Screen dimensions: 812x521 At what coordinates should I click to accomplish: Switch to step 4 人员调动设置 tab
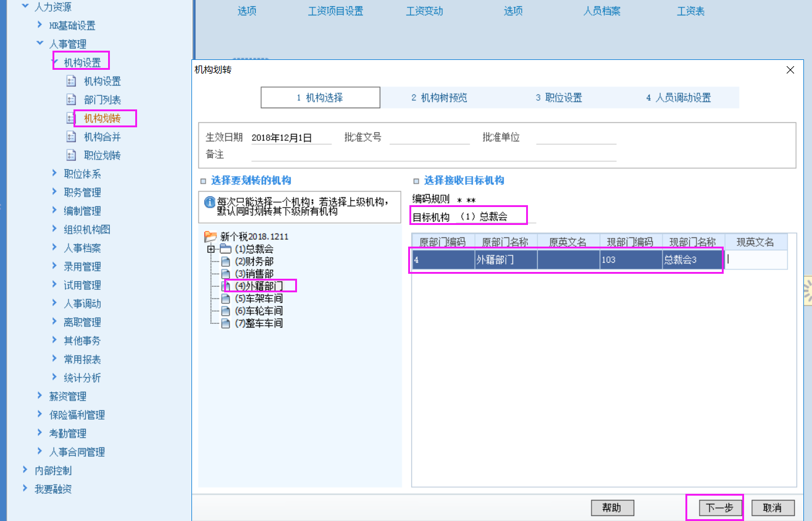(x=679, y=98)
